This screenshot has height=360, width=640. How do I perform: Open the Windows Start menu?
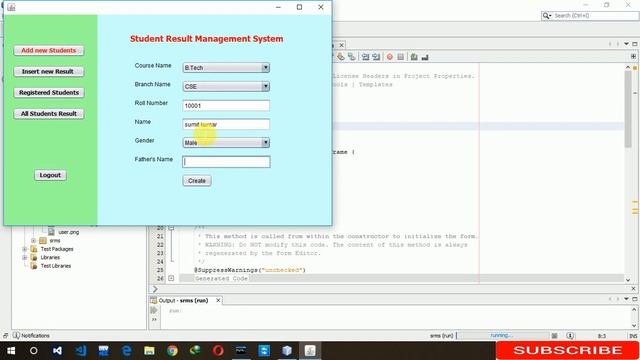coord(11,351)
